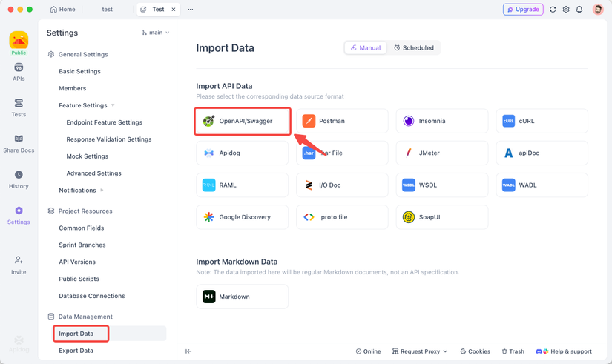Screen dimensions: 612x364
Task: Open the notifications bell icon
Action: coord(579,10)
